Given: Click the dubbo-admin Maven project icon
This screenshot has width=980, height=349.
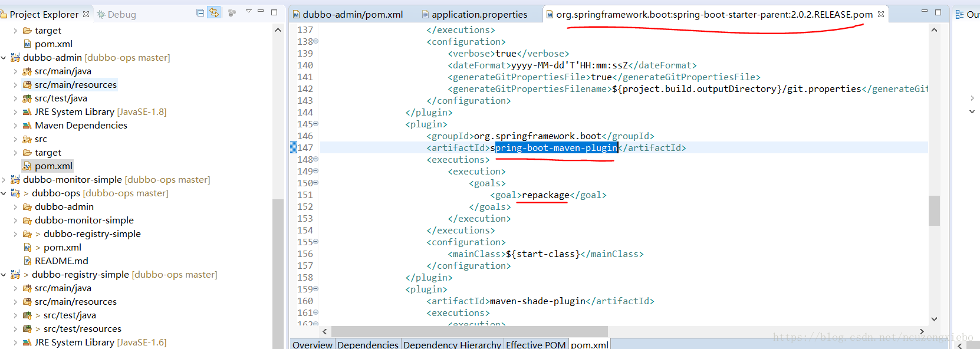Looking at the screenshot, I should pyautogui.click(x=15, y=57).
